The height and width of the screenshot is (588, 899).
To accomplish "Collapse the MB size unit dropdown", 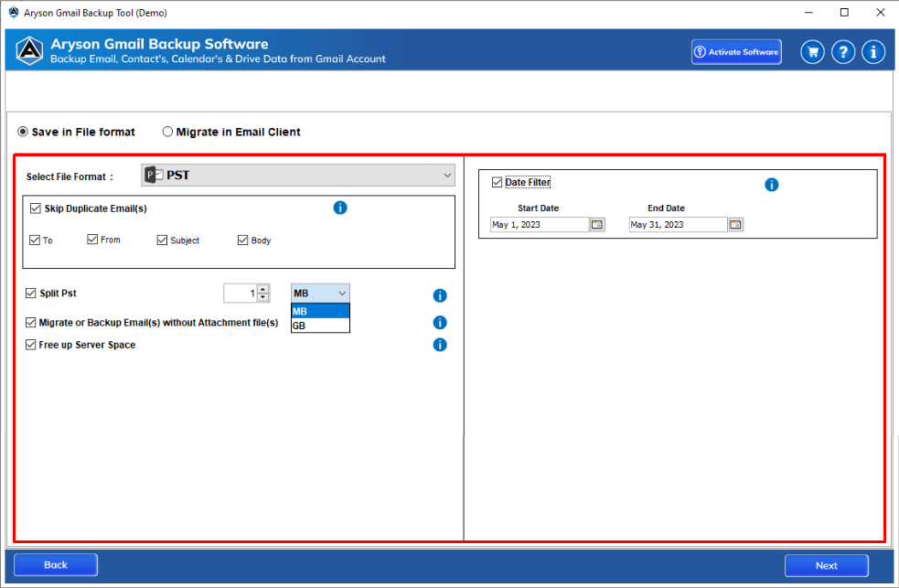I will 342,294.
